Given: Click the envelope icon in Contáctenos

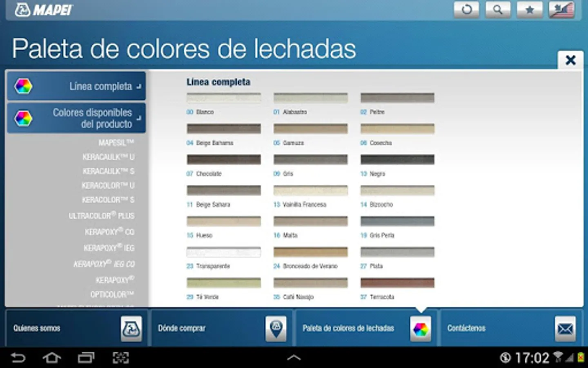Looking at the screenshot, I should coord(566,329).
